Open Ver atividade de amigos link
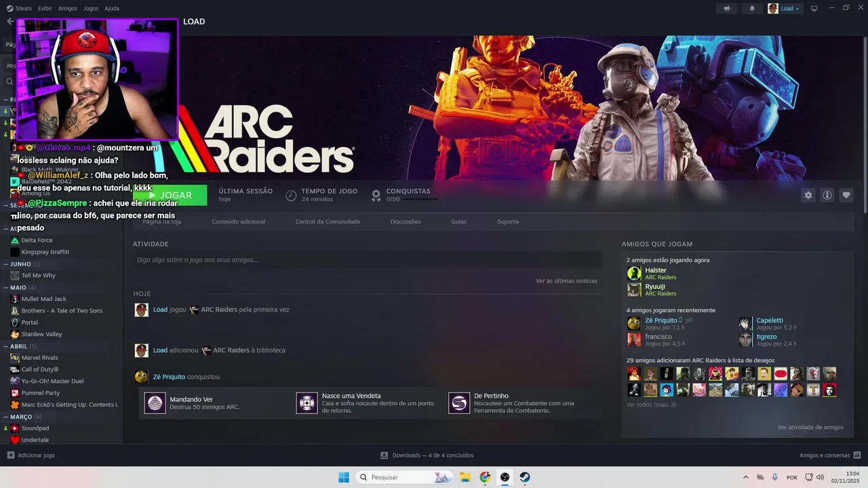868x488 pixels. (x=810, y=427)
